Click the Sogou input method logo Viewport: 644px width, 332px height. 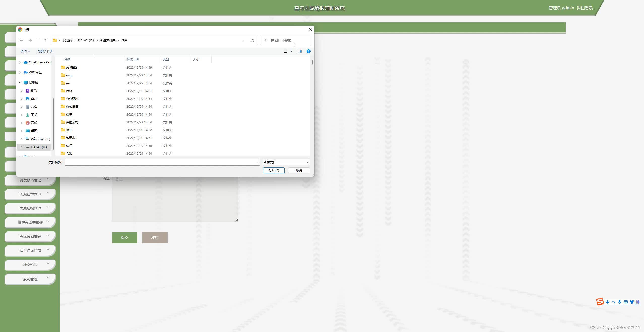tap(600, 302)
